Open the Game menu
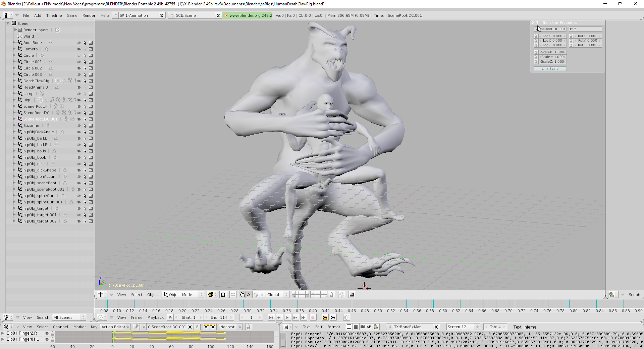Screen dimensions: 644x349 72,15
